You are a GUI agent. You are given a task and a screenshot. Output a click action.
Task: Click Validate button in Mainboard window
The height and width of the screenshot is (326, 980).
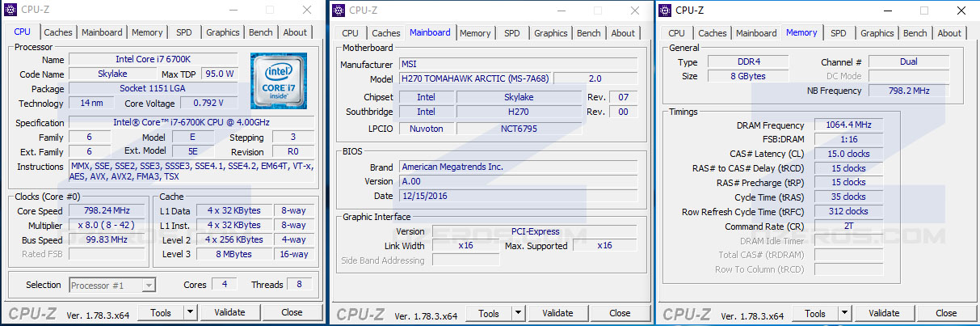coord(557,313)
